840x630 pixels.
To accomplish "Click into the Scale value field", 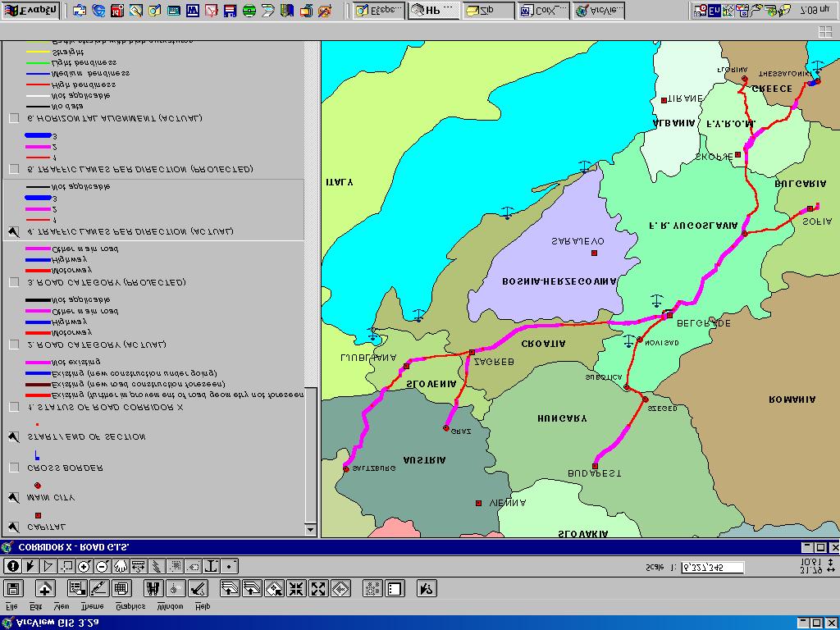I will point(713,568).
